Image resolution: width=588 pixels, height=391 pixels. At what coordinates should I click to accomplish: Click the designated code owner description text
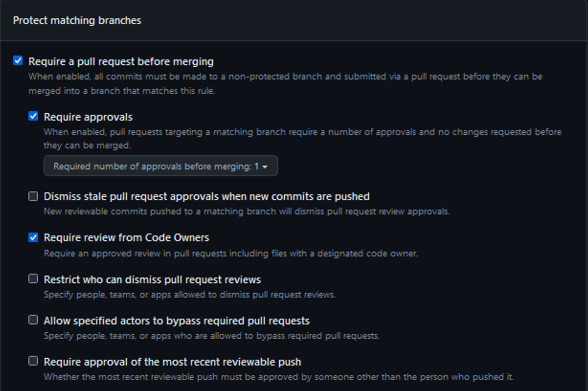click(231, 253)
